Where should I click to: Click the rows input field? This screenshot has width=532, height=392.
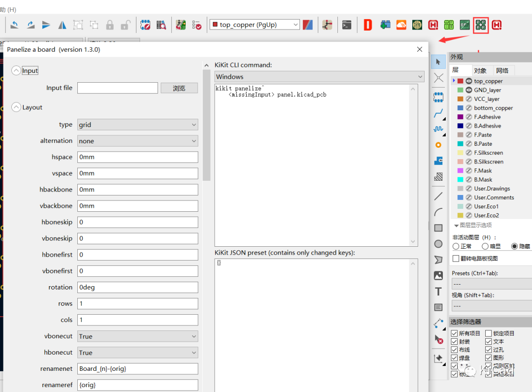[x=138, y=303]
